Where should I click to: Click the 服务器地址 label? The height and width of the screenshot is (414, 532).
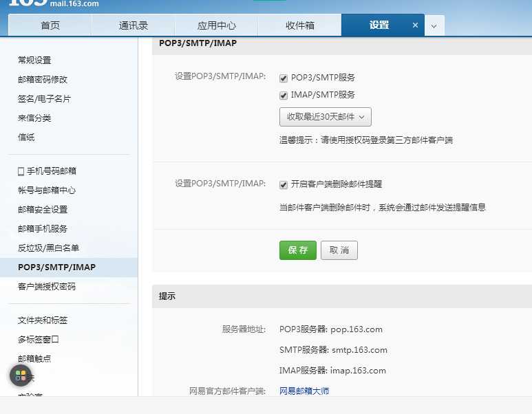pyautogui.click(x=244, y=329)
